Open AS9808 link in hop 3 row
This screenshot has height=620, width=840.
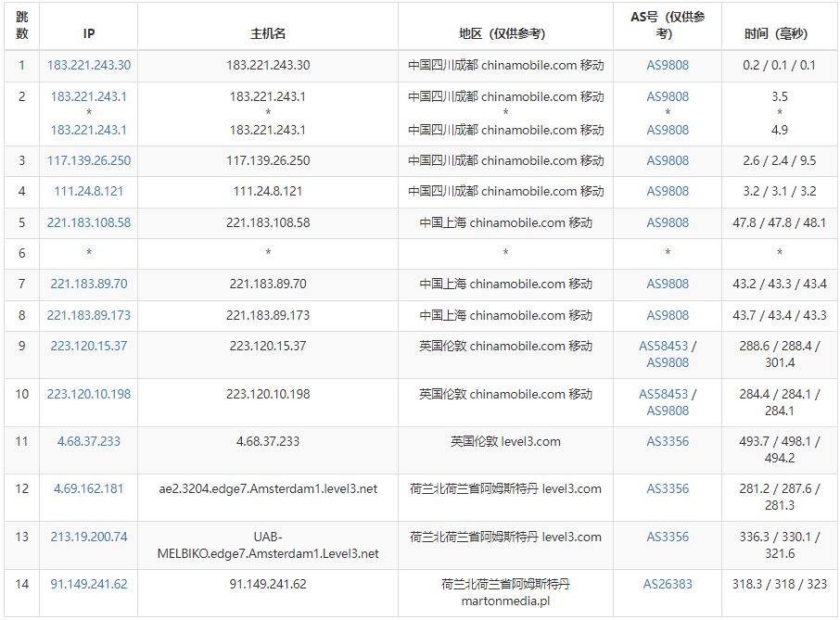668,160
